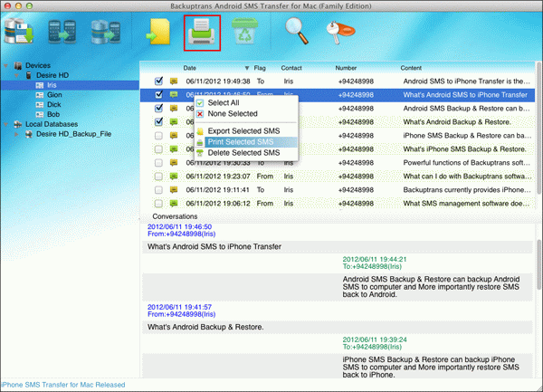
Task: Click the 19:06:12 row content cell
Action: coord(466,204)
